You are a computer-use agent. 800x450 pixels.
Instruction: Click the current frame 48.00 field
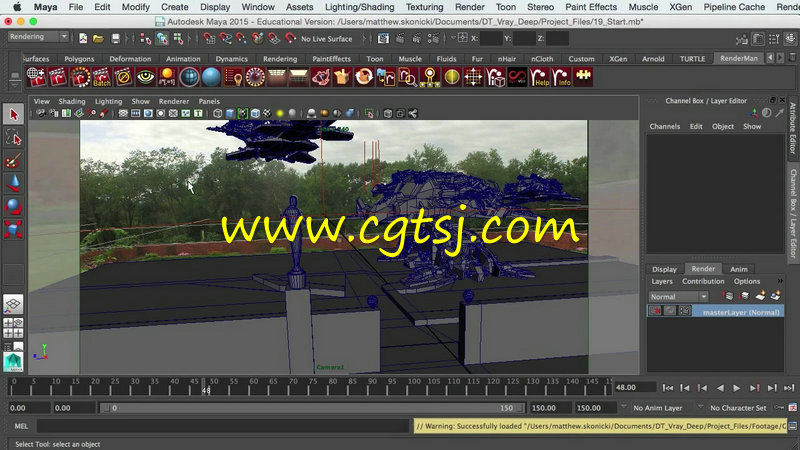pyautogui.click(x=634, y=387)
